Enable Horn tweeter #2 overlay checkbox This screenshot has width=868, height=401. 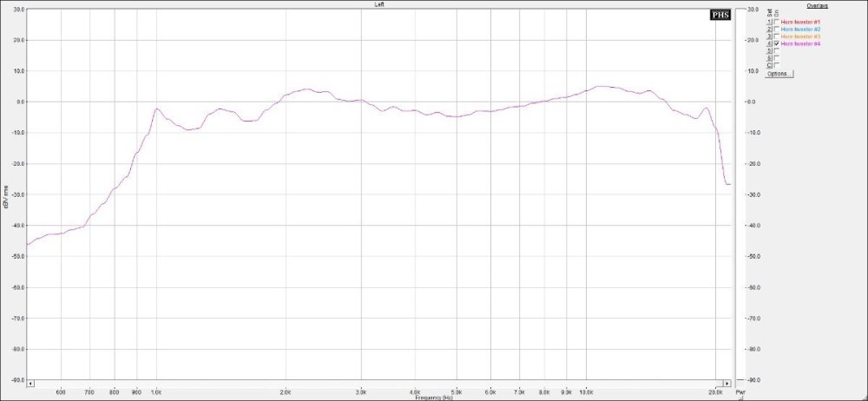pyautogui.click(x=777, y=30)
